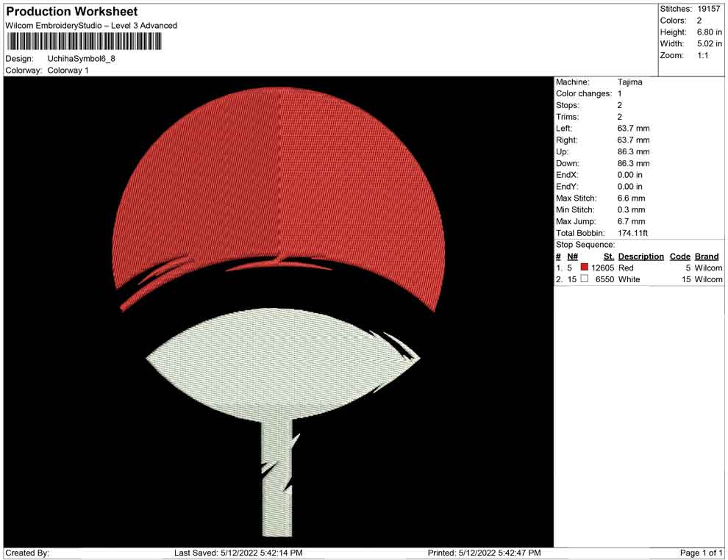Click the white thread color swatch

coord(585,279)
